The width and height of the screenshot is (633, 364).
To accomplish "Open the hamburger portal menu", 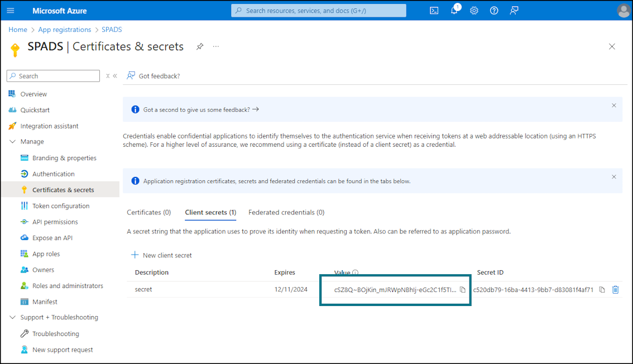I will [11, 11].
